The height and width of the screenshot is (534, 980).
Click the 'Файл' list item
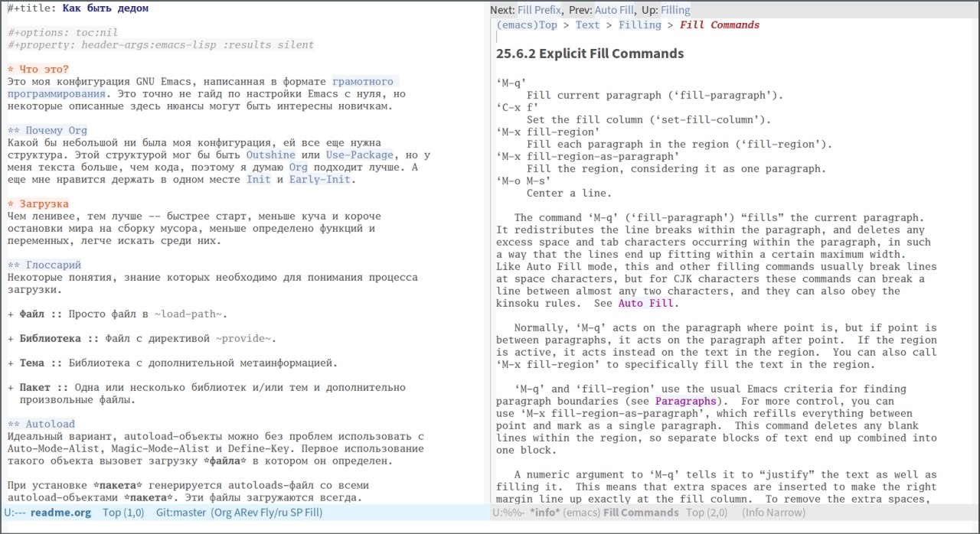click(x=117, y=314)
